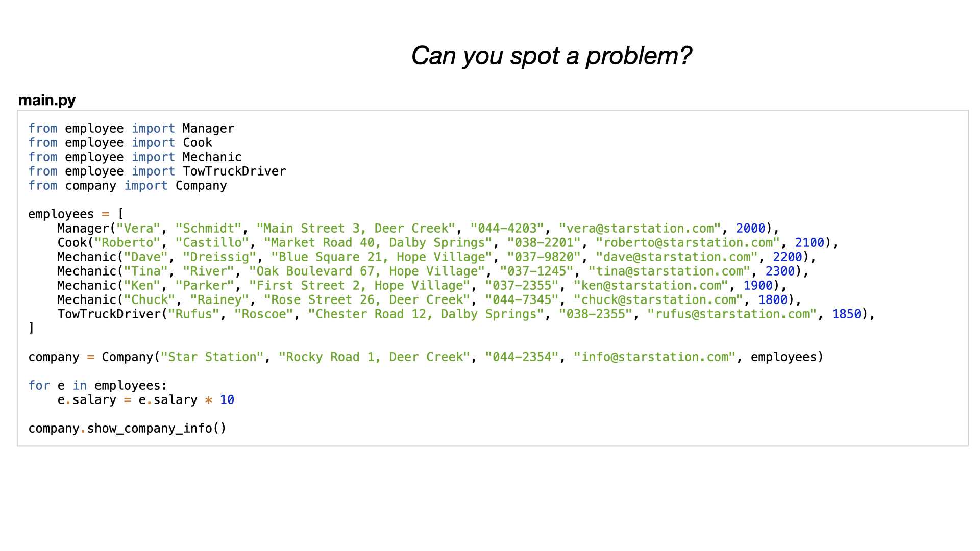Click the show_company_info() call
This screenshot has width=980, height=551.
click(x=157, y=429)
